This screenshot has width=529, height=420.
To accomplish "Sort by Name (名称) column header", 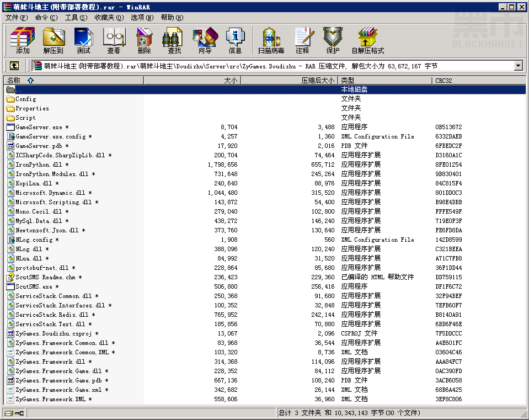I will click(73, 81).
